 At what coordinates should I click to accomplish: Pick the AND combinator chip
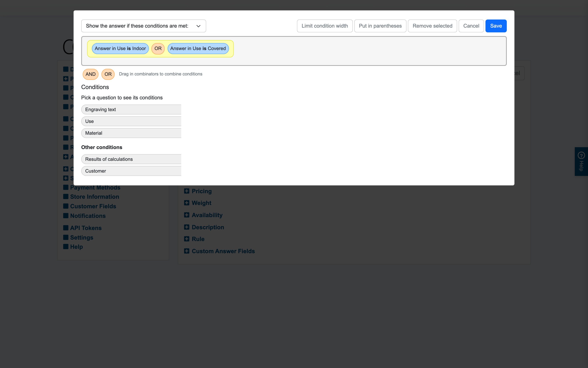tap(90, 74)
